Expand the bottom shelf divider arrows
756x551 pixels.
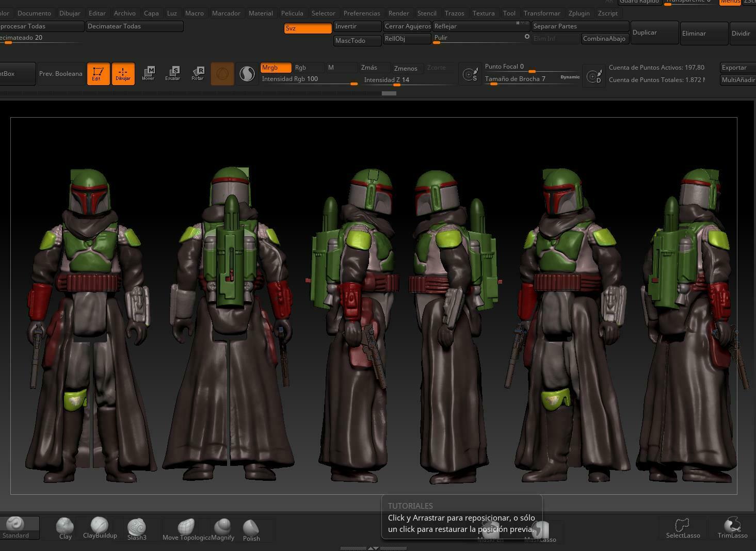[373, 548]
